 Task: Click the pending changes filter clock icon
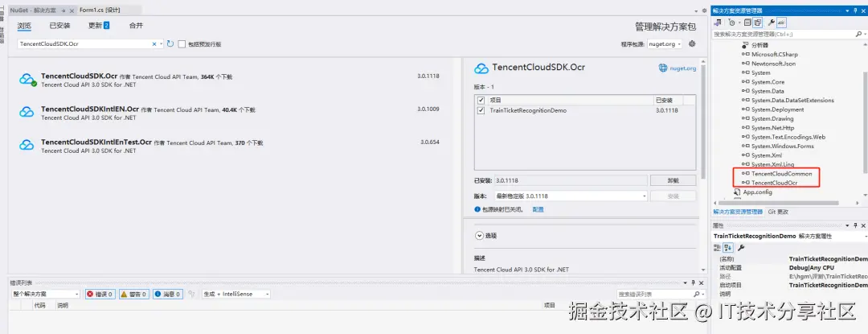[x=731, y=23]
